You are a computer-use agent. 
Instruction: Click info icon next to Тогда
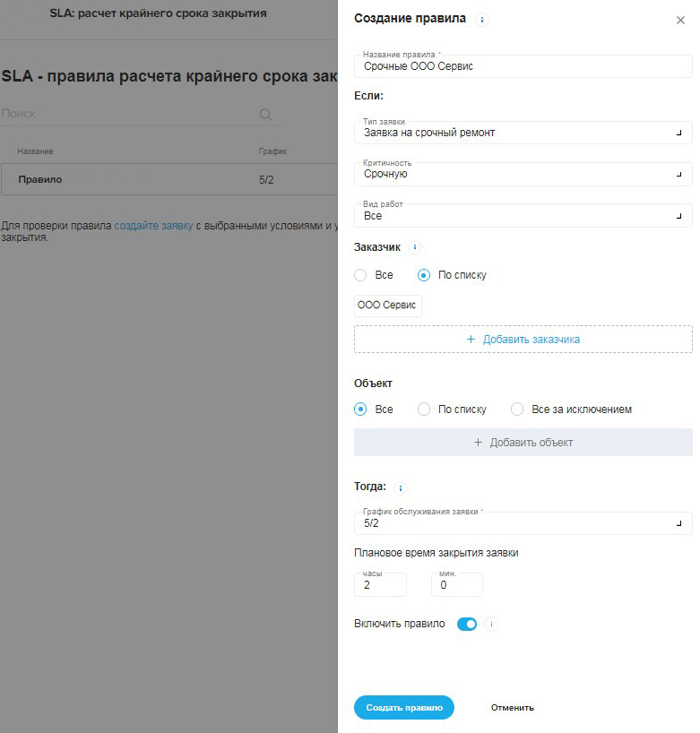pos(401,488)
